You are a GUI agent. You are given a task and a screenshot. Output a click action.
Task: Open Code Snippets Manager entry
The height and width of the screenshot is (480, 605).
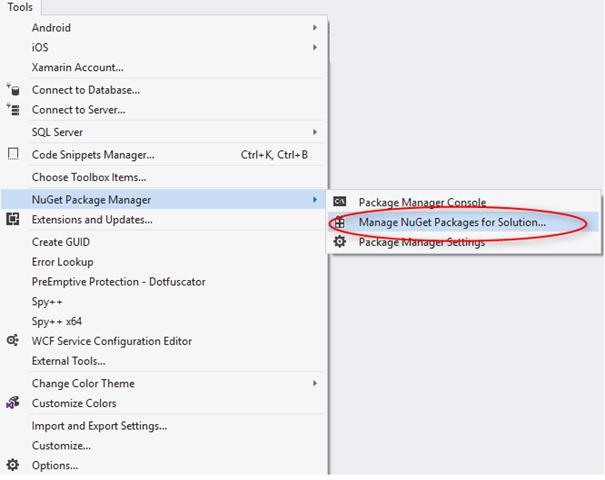(164, 154)
